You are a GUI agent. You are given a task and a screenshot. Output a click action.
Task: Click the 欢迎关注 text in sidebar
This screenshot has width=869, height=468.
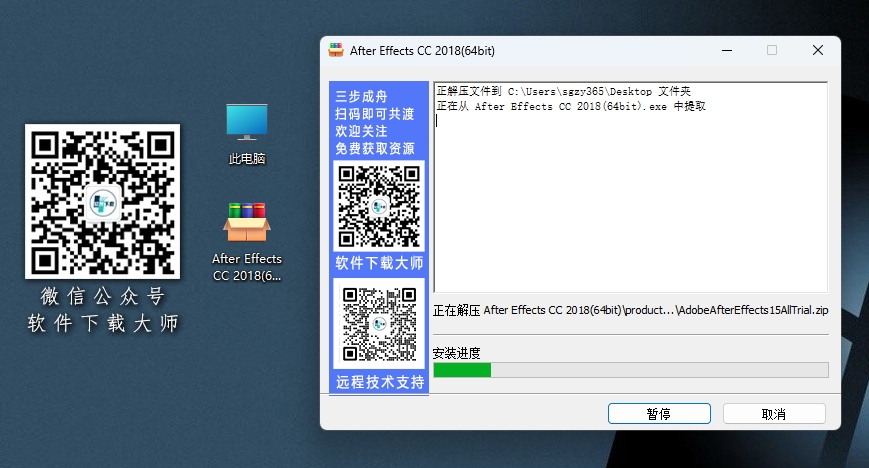point(361,131)
